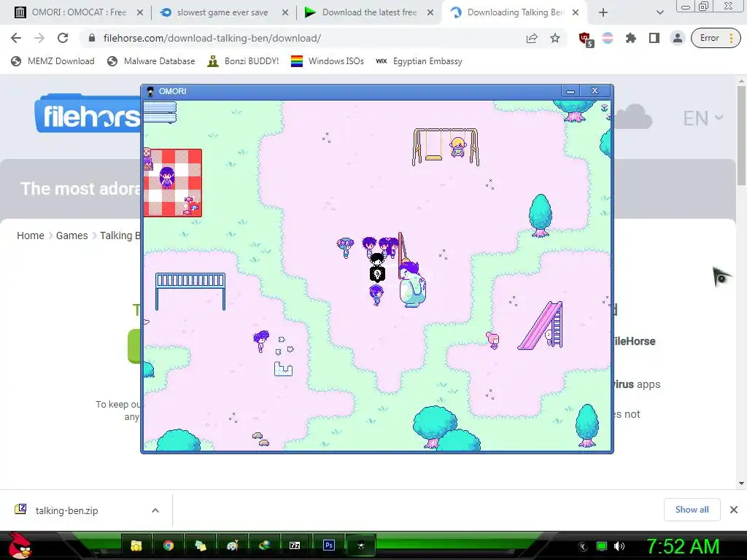Minimize the OMORI game window
Viewport: 747px width, 560px height.
click(x=570, y=91)
